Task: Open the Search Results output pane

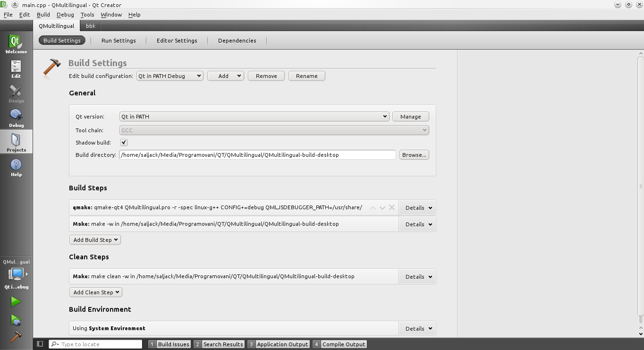Action: point(219,344)
